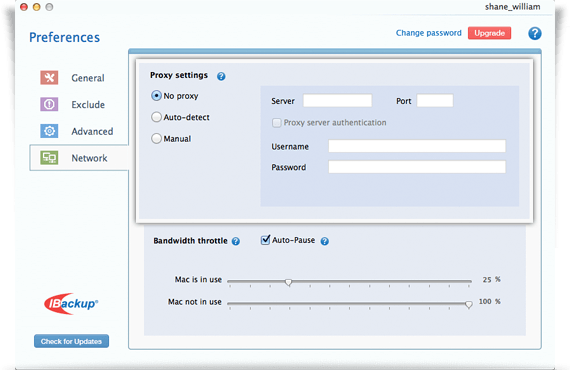Open the Advanced gear icon
This screenshot has height=370, width=570.
click(x=49, y=131)
